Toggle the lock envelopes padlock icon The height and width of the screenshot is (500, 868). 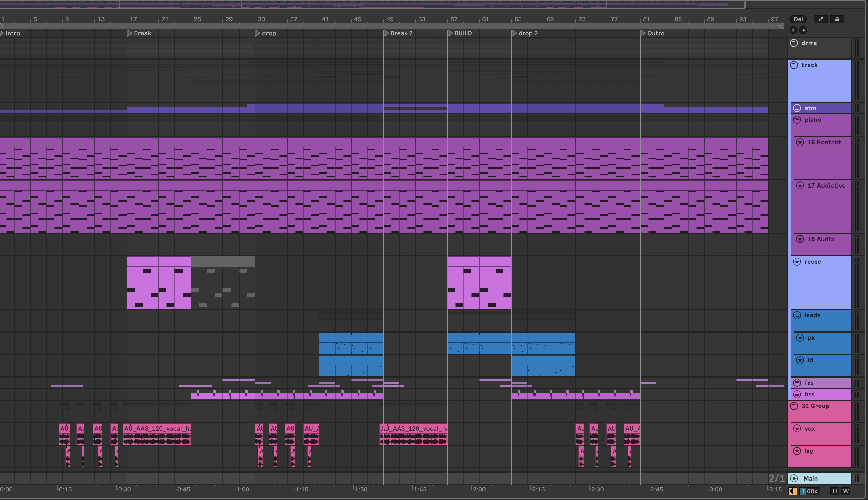click(x=837, y=19)
